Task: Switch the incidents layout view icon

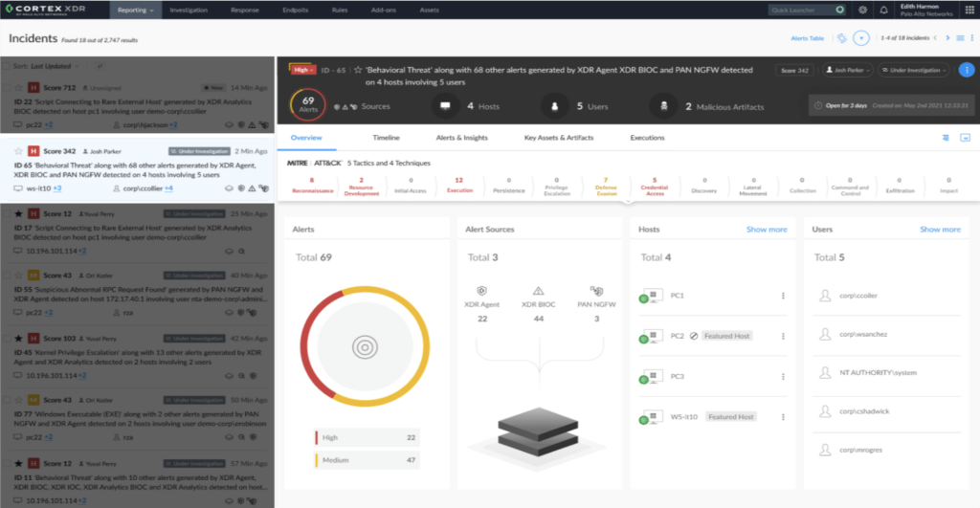Action: (961, 38)
